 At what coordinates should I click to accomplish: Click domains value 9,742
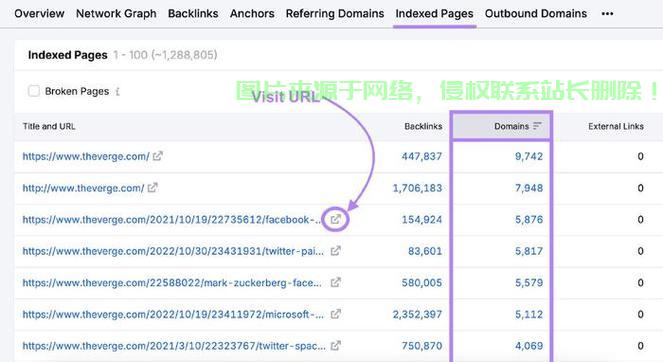tap(529, 156)
